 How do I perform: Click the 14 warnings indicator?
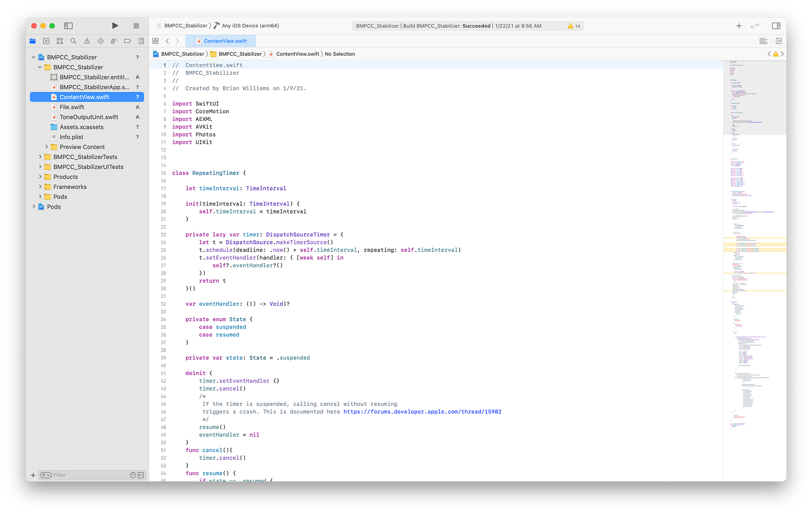(x=574, y=26)
